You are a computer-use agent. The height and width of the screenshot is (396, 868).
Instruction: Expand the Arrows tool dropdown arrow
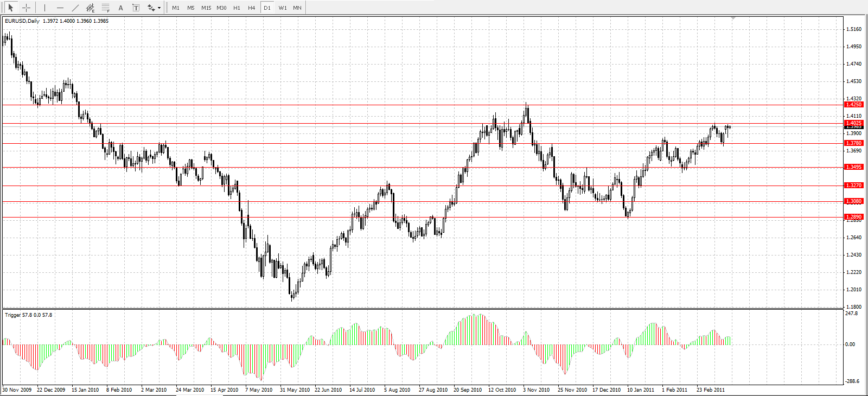pos(159,8)
